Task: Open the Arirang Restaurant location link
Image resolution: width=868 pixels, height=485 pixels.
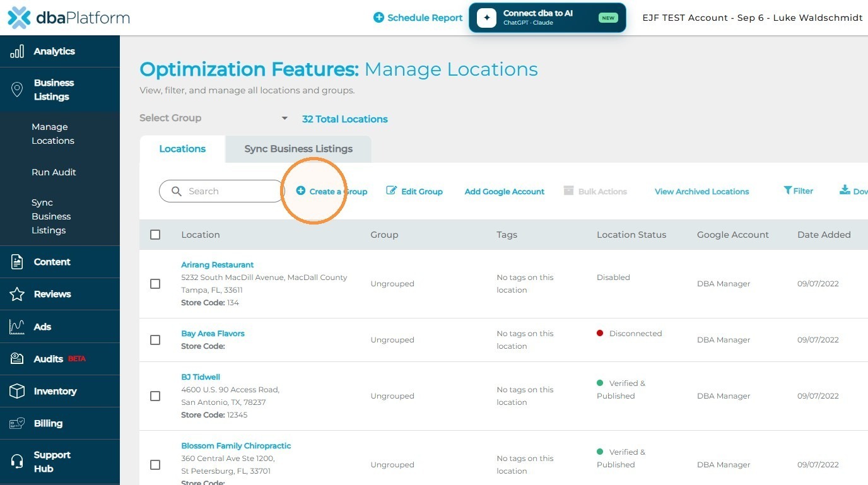Action: (x=218, y=265)
